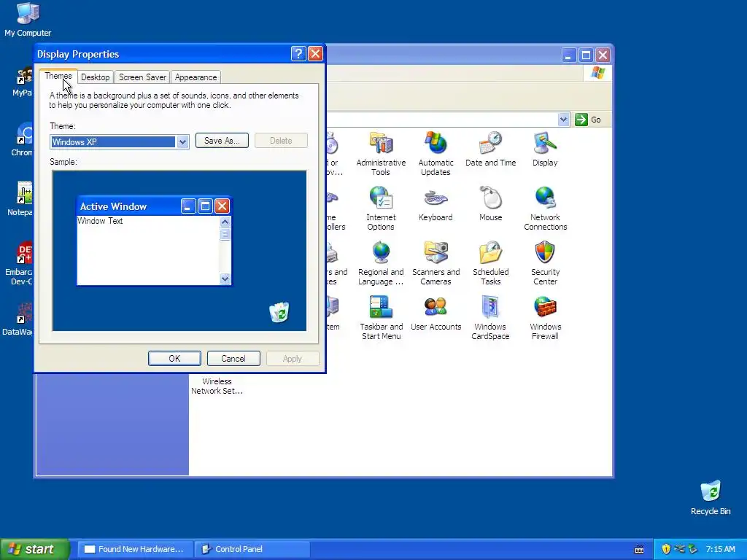Minimize the Control Panel window

tap(568, 55)
